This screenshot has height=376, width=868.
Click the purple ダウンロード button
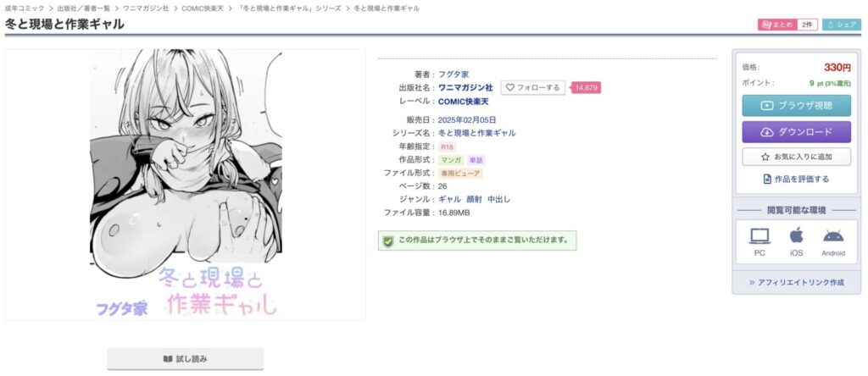[796, 132]
